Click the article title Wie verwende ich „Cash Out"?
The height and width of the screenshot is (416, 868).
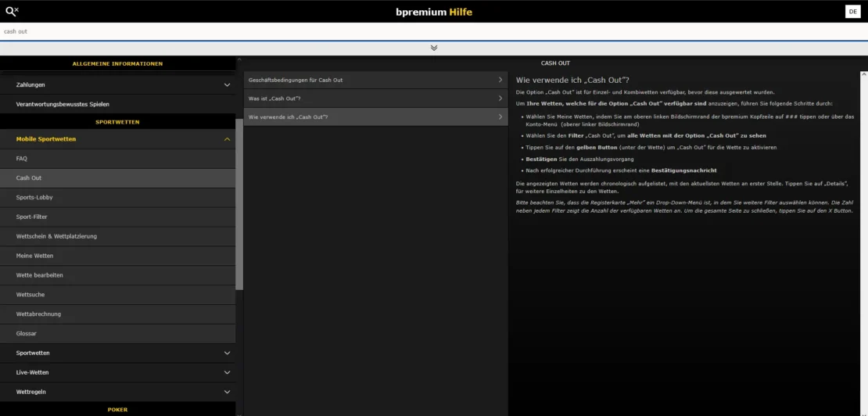click(x=572, y=81)
